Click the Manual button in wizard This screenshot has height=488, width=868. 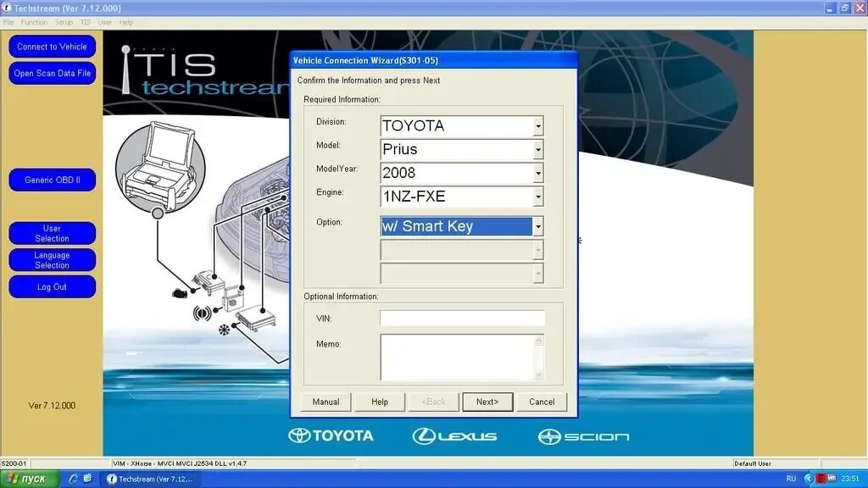(325, 402)
